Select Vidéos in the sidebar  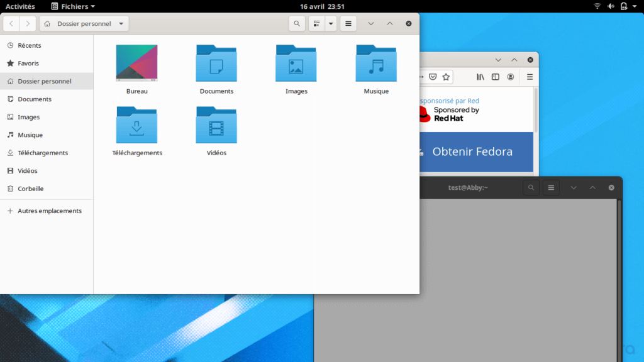point(47,171)
